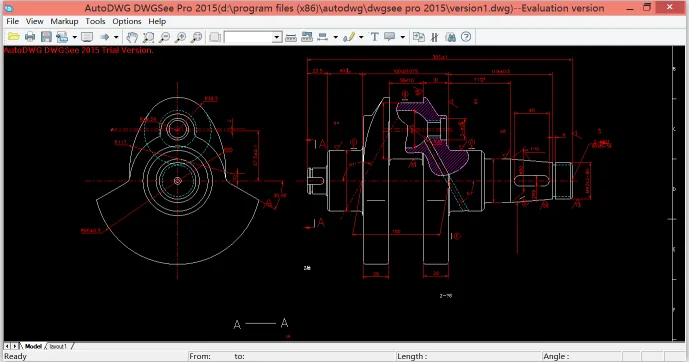
Task: Select the Zoom window tool
Action: coord(148,37)
